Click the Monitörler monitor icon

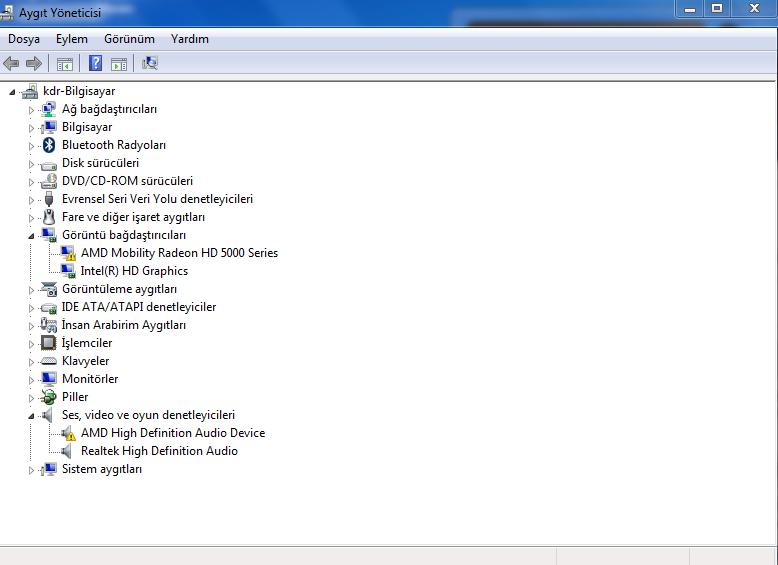pos(49,379)
